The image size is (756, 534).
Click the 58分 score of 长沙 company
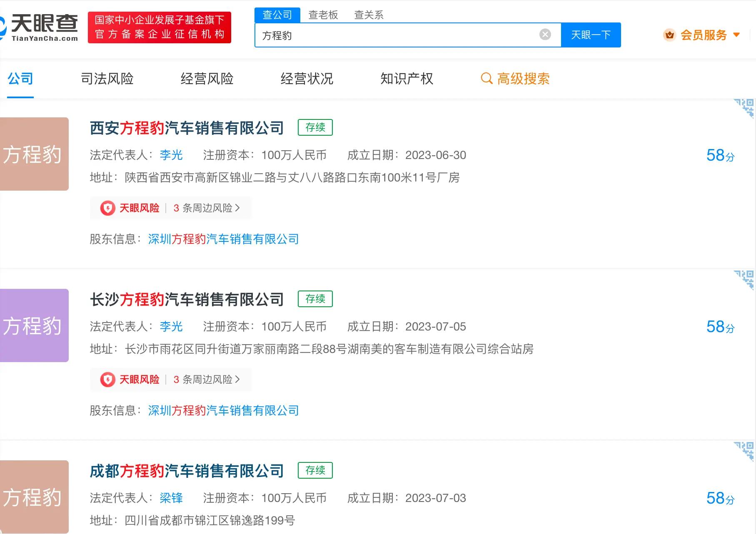tap(721, 327)
